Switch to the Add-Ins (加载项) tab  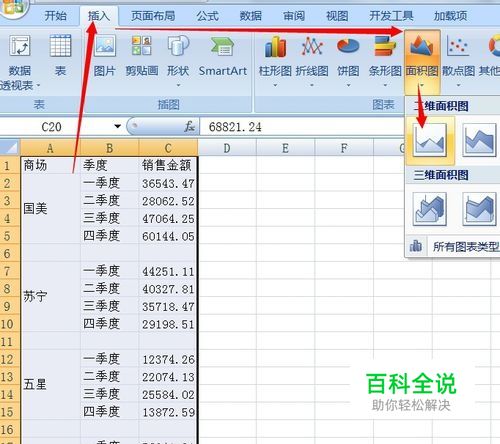coord(450,16)
